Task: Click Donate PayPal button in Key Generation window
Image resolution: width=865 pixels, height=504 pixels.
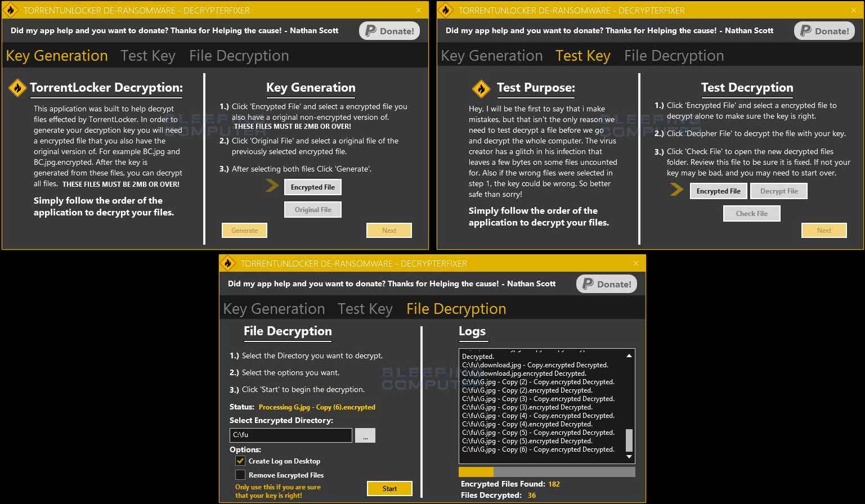Action: point(389,31)
